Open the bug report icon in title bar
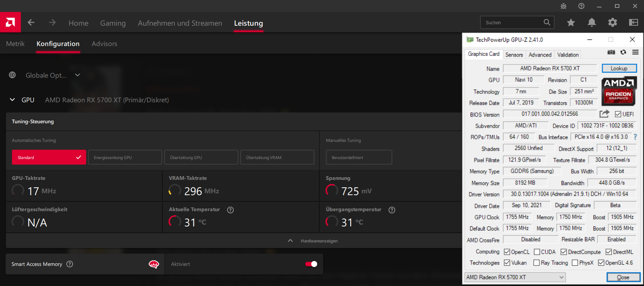This screenshot has height=286, width=644. pos(563,6)
